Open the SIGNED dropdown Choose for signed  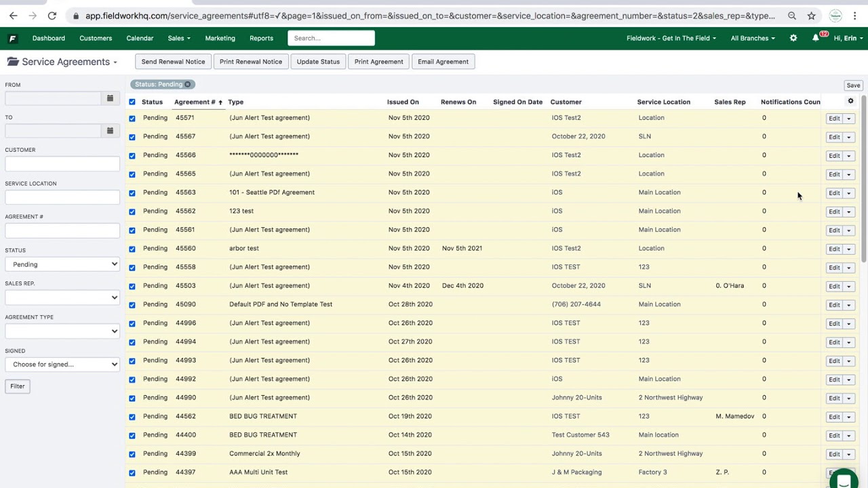point(62,365)
